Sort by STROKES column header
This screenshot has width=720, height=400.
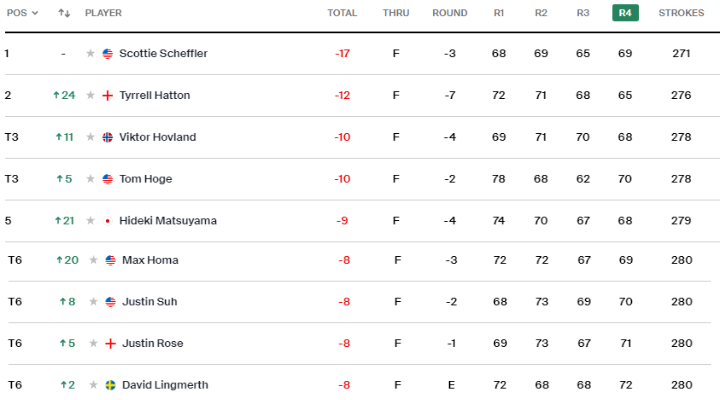[681, 13]
